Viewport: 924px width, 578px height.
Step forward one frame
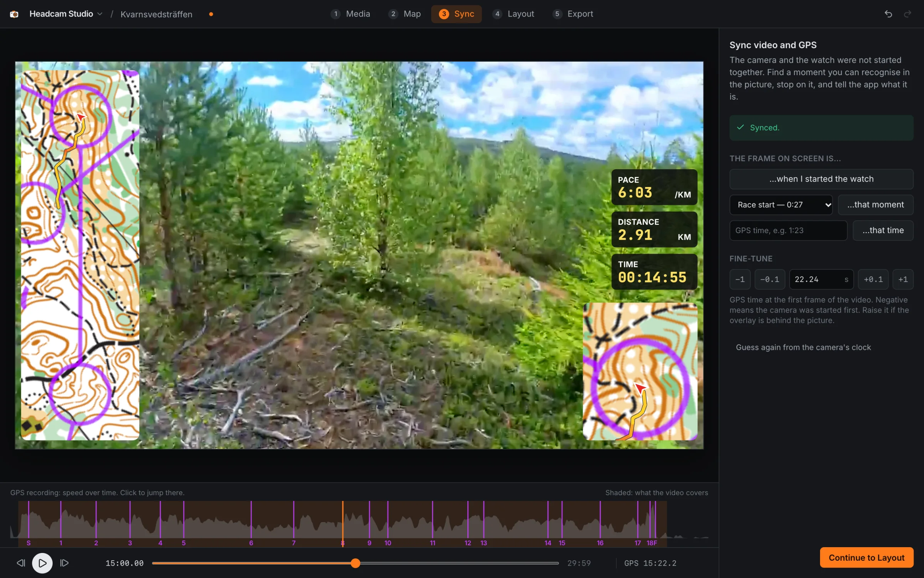64,563
